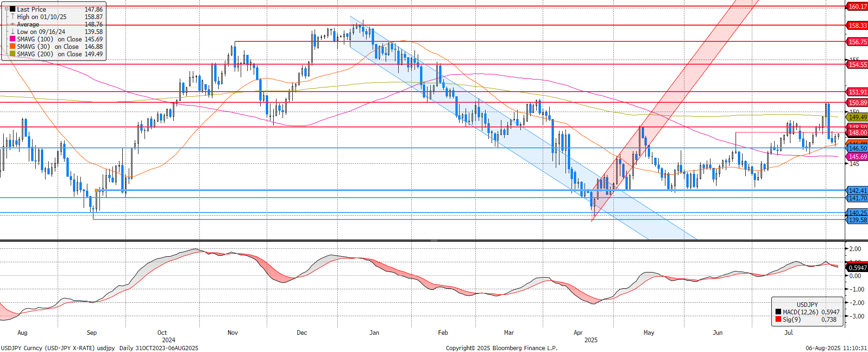Click the 158.33 red price level tag
This screenshot has width=868, height=352.
857,26
